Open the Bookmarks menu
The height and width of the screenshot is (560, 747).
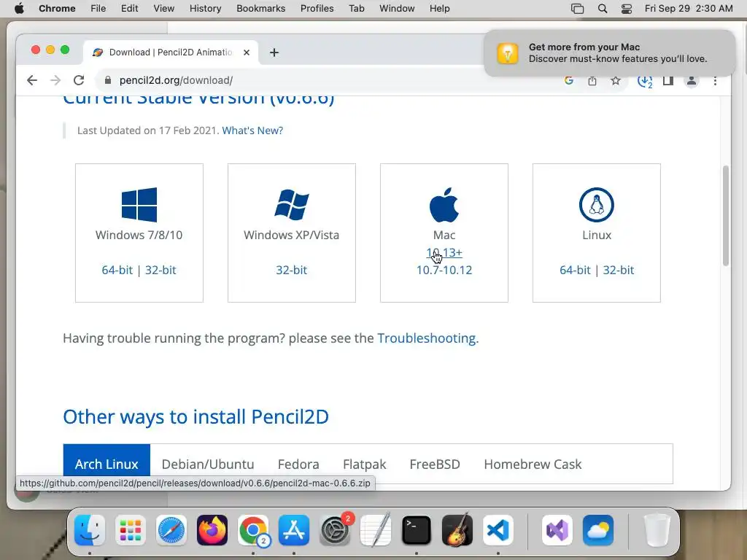click(260, 9)
